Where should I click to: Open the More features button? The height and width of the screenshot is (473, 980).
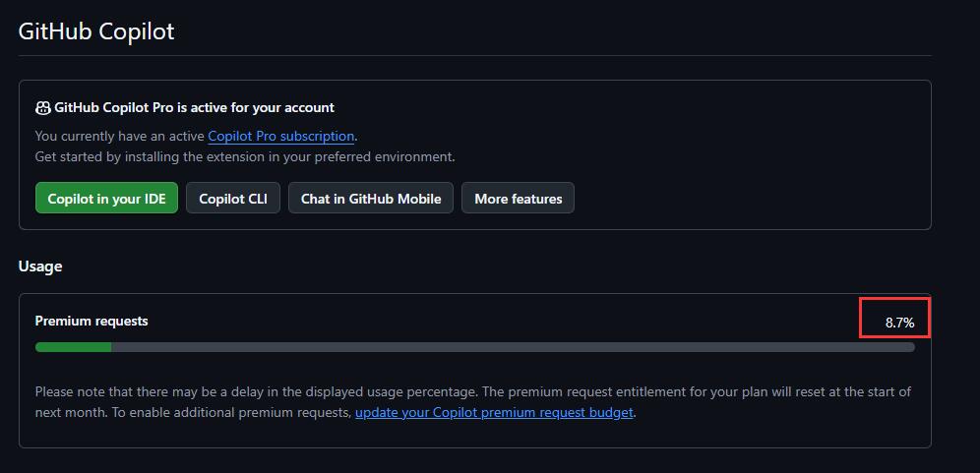click(519, 198)
